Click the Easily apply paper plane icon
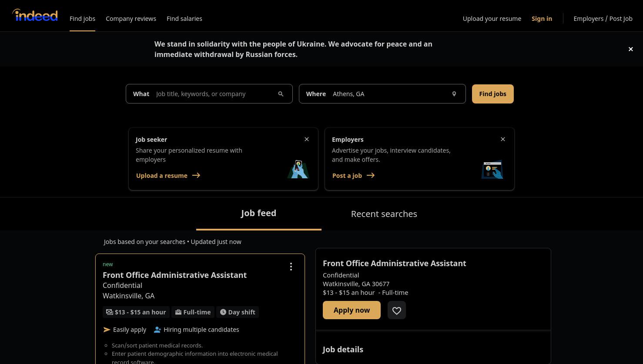 pyautogui.click(x=107, y=330)
